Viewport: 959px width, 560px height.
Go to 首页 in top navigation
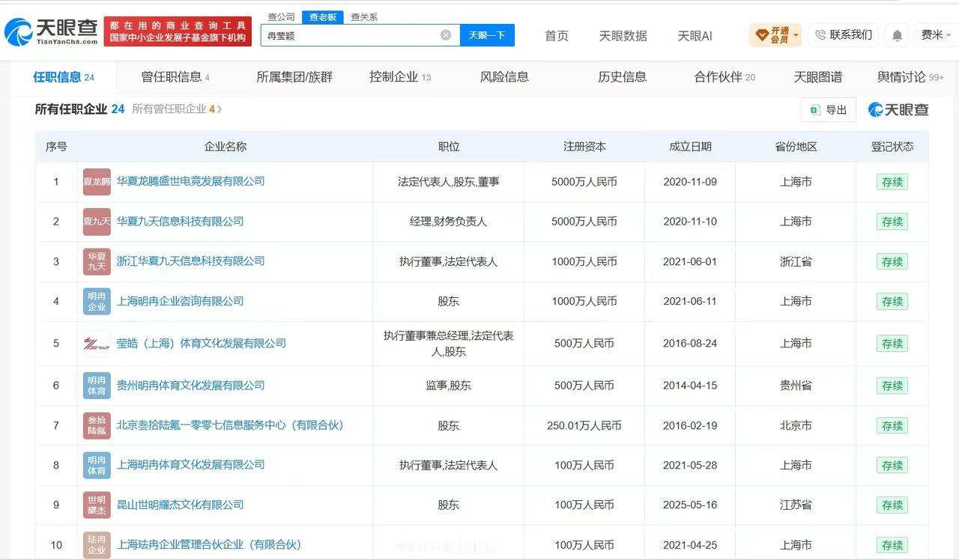[557, 36]
